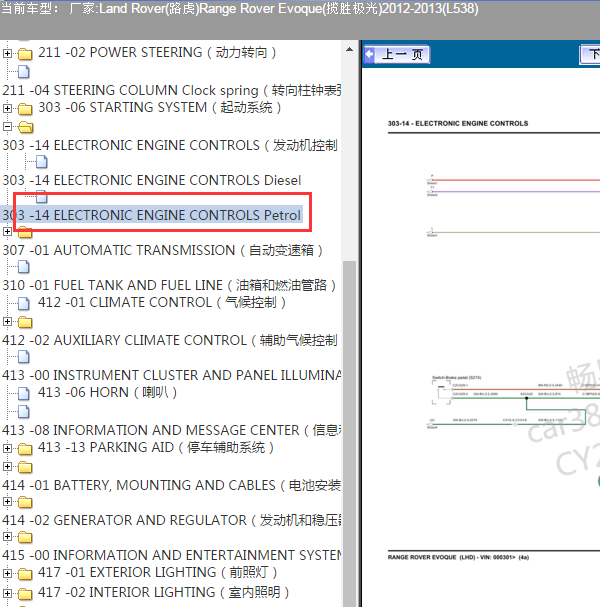The image size is (600, 607).
Task: Select '414 -01 BATTERY, MOUNTING AND CABLES' label
Action: (171, 485)
